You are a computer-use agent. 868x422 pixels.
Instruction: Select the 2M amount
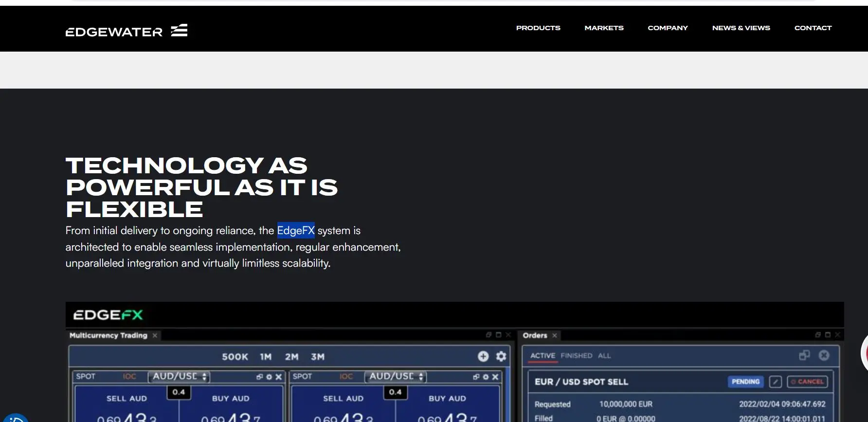pos(292,357)
